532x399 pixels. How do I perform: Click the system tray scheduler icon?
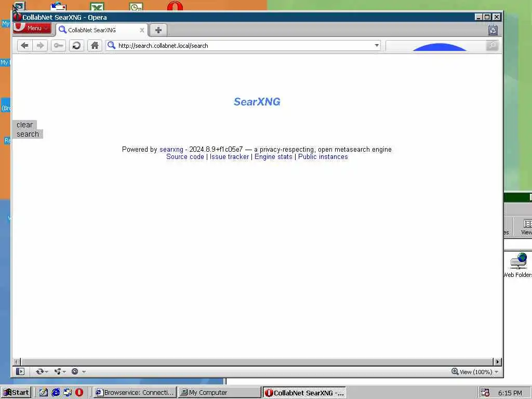coord(485,393)
